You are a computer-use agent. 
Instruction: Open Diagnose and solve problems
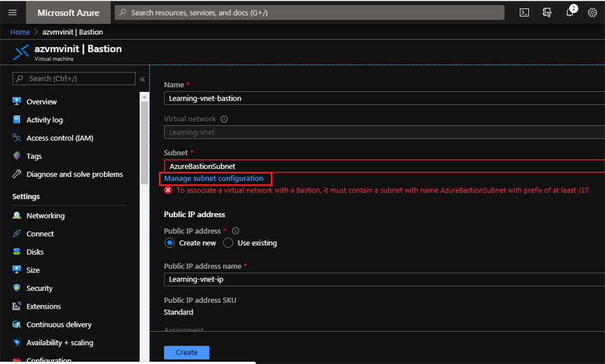74,174
